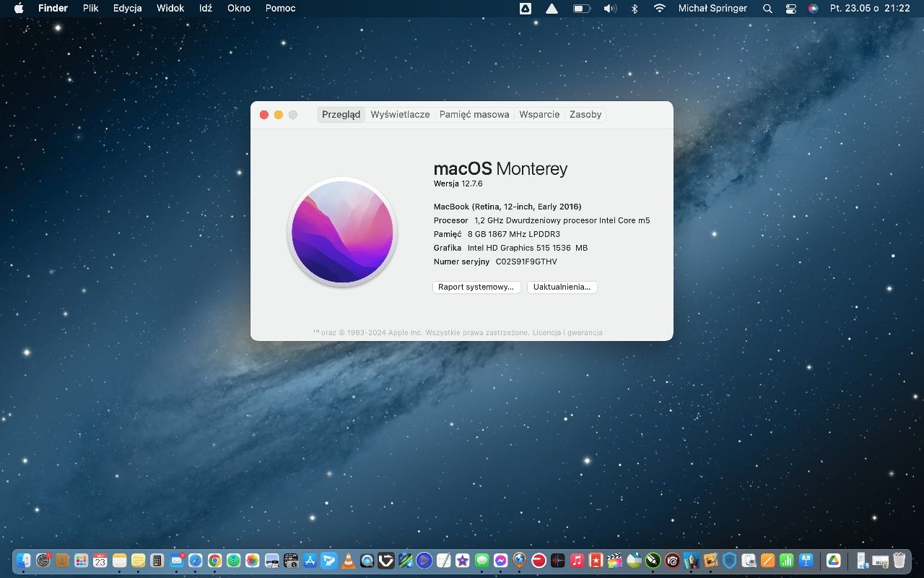Screen dimensions: 924x578
Task: Open Voice Memos waveform icon in Dock
Action: coord(557,560)
